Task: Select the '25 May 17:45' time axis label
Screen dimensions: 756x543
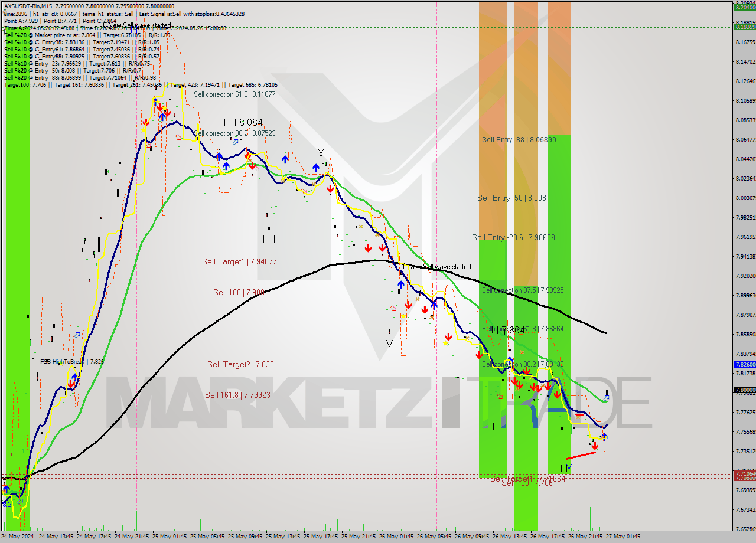Action: click(x=321, y=537)
